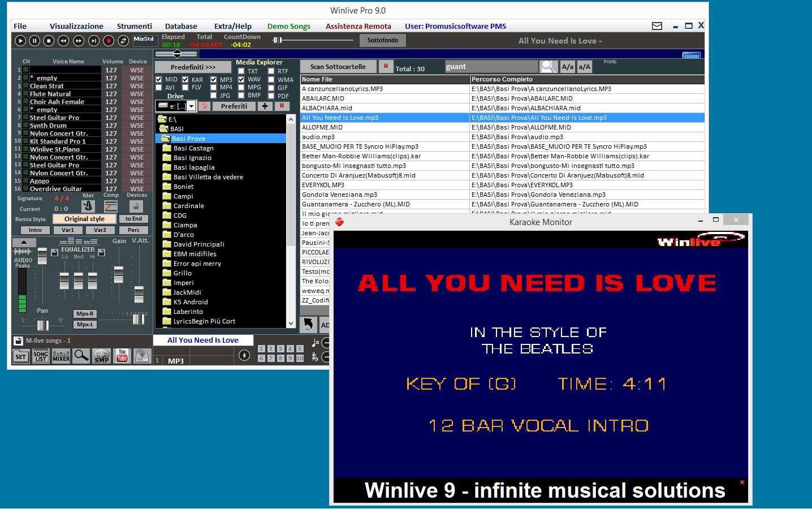Screen dimensions: 812x509
Task: Click the back arrow icon under file list
Action: (309, 325)
